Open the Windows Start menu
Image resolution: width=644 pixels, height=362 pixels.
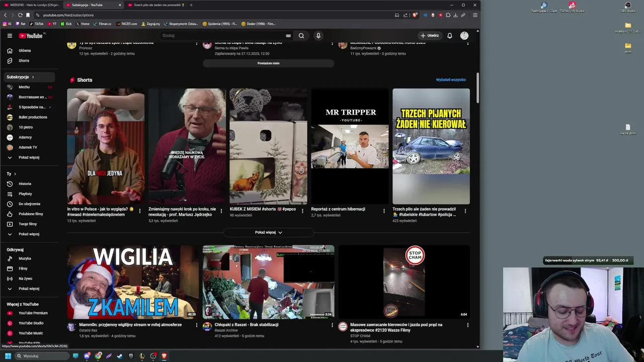point(8,356)
